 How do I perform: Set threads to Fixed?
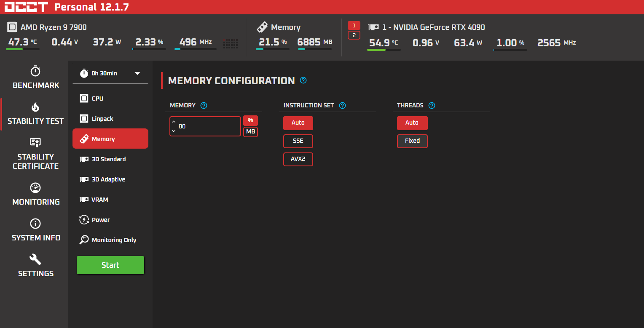tap(412, 141)
